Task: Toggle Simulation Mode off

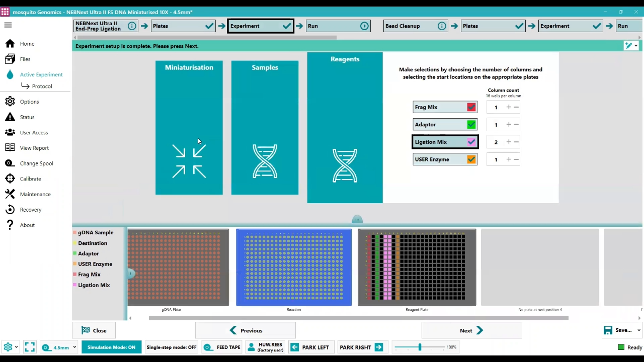Action: coord(111,347)
